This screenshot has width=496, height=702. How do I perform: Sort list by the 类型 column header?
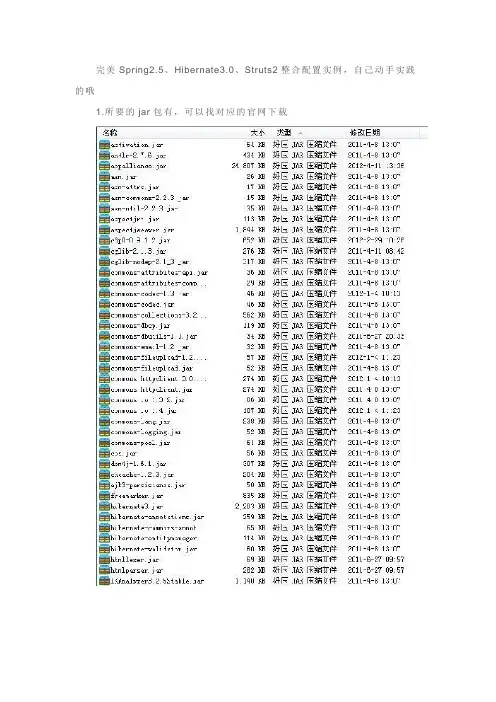tap(284, 133)
